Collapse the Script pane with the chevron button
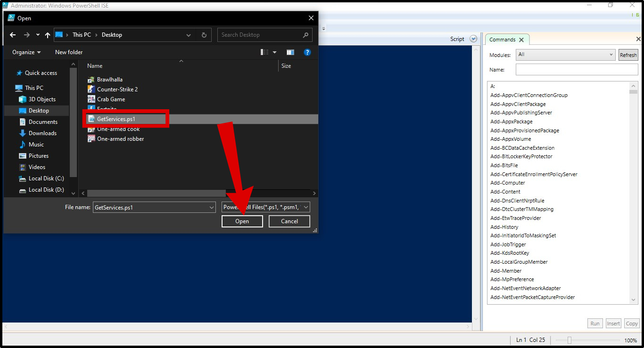Image resolution: width=644 pixels, height=348 pixels. (x=474, y=39)
